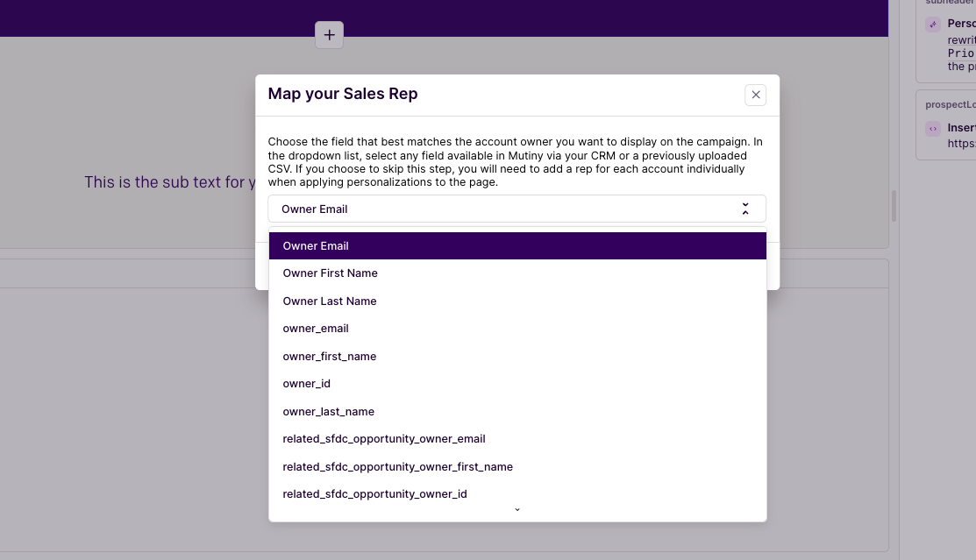
Task: Click the Insert code icon in sidebar
Action: (x=932, y=129)
